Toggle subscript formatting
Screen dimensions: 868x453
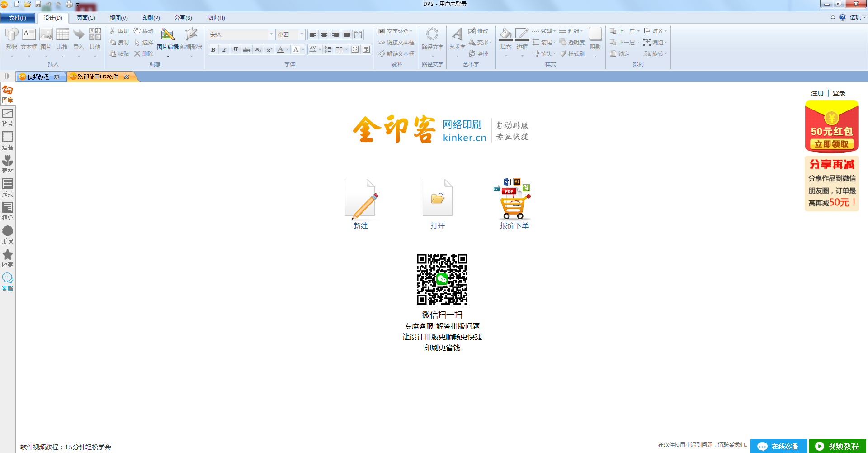[258, 49]
